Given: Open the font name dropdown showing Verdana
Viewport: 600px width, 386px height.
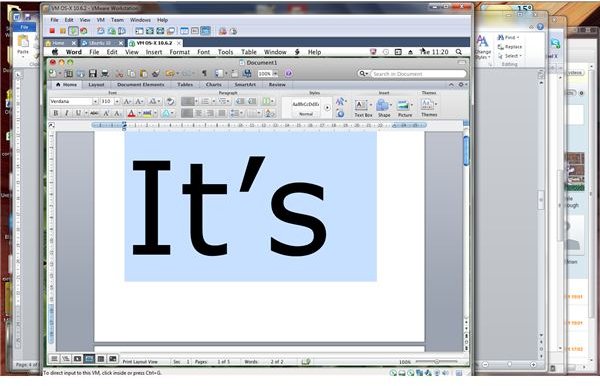Looking at the screenshot, I should tap(95, 101).
